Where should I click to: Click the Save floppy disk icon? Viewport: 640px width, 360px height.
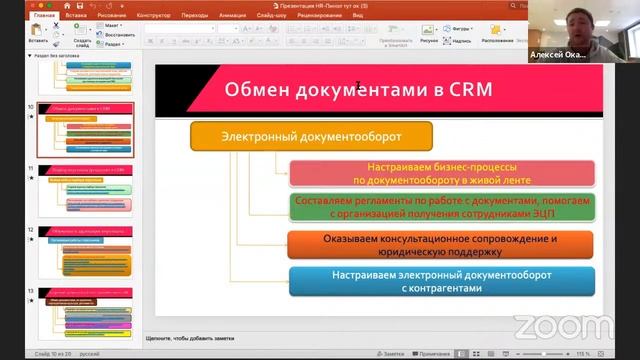(80, 6)
